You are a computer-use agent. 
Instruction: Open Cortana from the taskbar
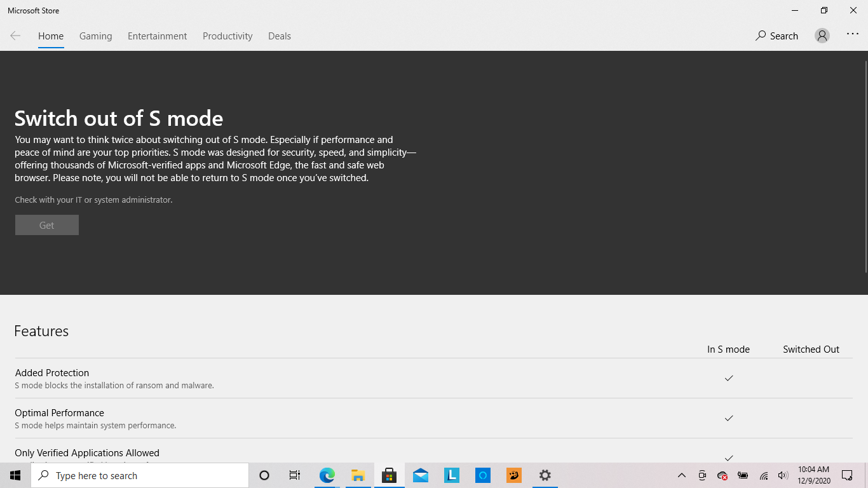click(x=264, y=475)
